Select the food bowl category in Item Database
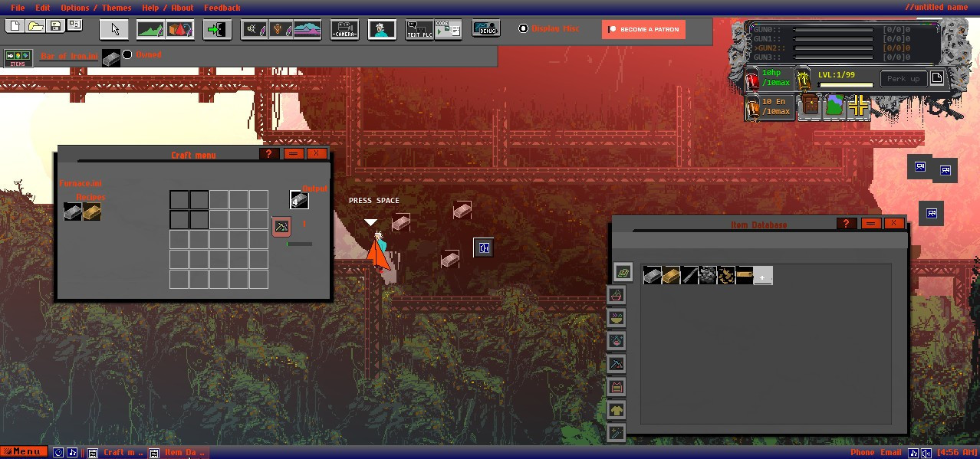The width and height of the screenshot is (980, 459). [x=616, y=295]
